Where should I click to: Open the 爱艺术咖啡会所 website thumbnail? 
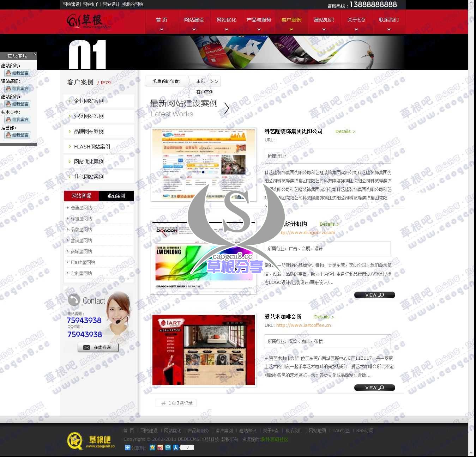pos(203,350)
